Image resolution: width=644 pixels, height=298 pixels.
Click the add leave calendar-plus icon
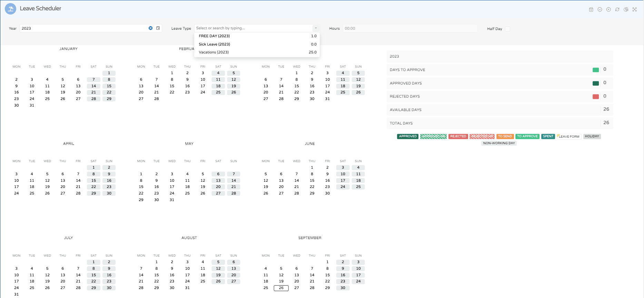(x=591, y=10)
